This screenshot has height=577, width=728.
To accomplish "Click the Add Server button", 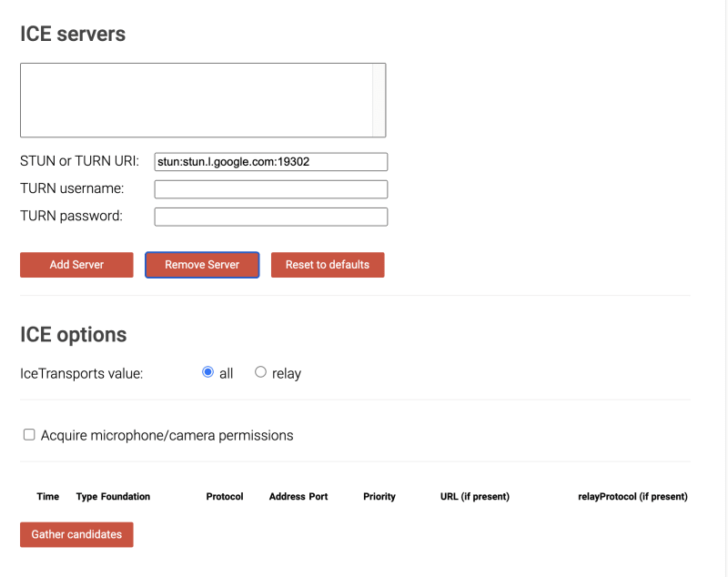I will coord(76,265).
